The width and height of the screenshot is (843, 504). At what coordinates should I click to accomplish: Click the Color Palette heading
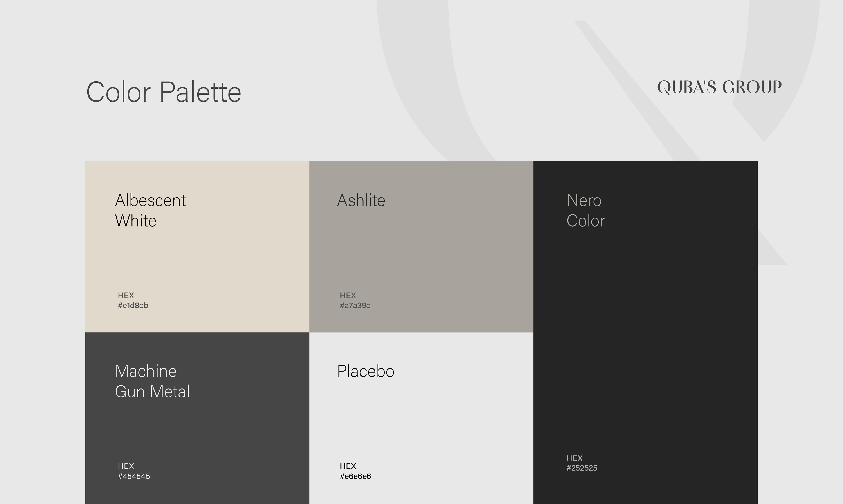164,92
